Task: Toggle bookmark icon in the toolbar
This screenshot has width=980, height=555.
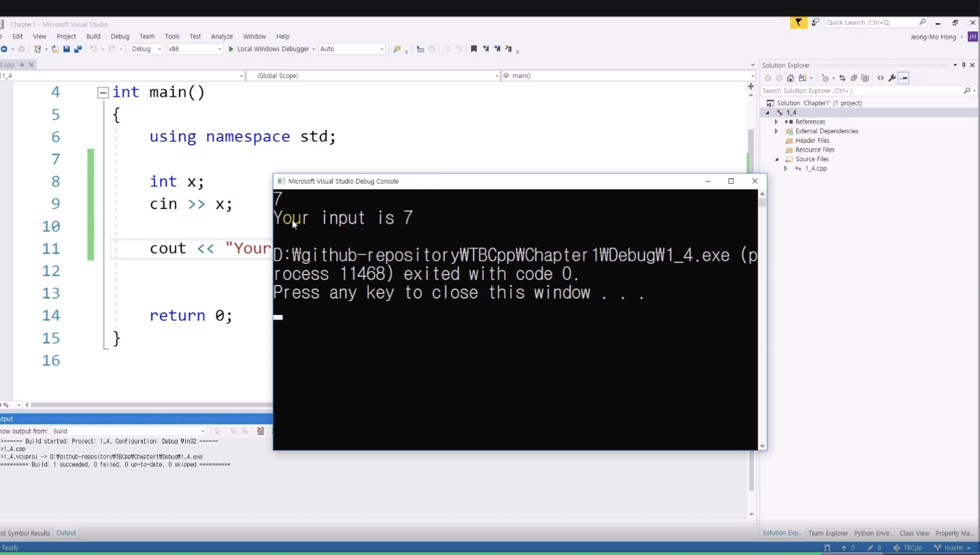Action: (x=474, y=49)
